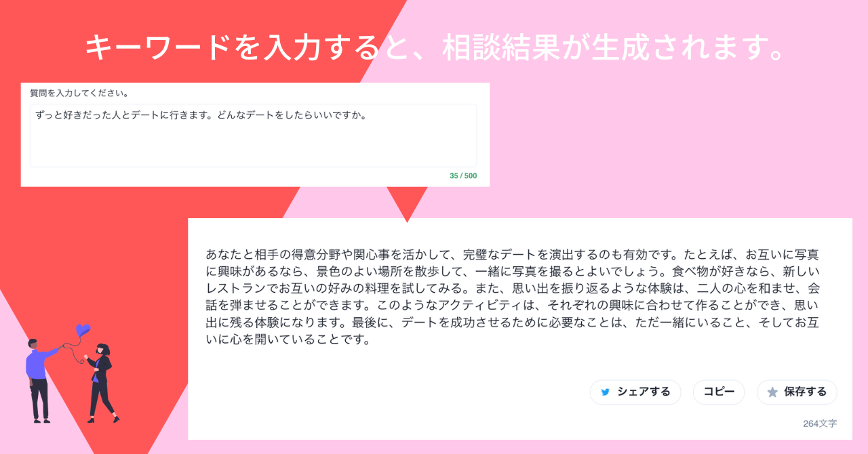Click the 264文字 character count label
The image size is (868, 454).
click(x=820, y=424)
